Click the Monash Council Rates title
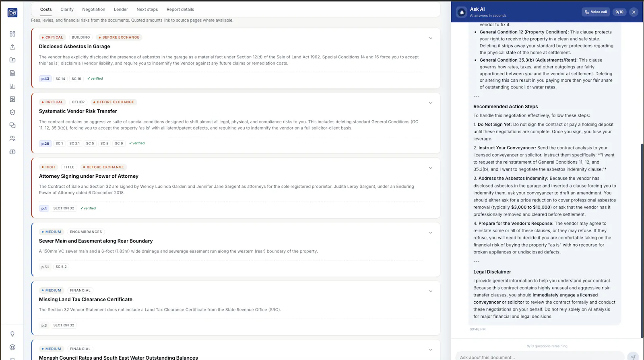The image size is (644, 360). click(118, 358)
